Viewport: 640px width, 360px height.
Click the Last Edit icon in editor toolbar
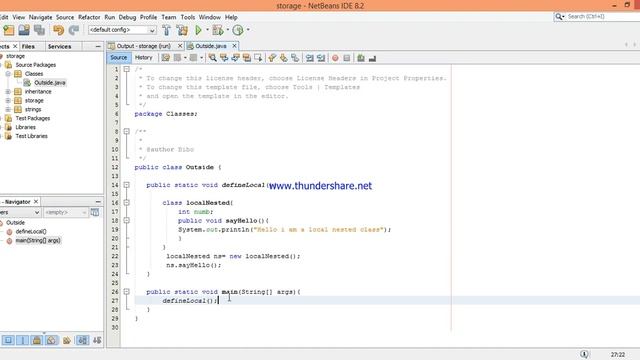(x=165, y=58)
